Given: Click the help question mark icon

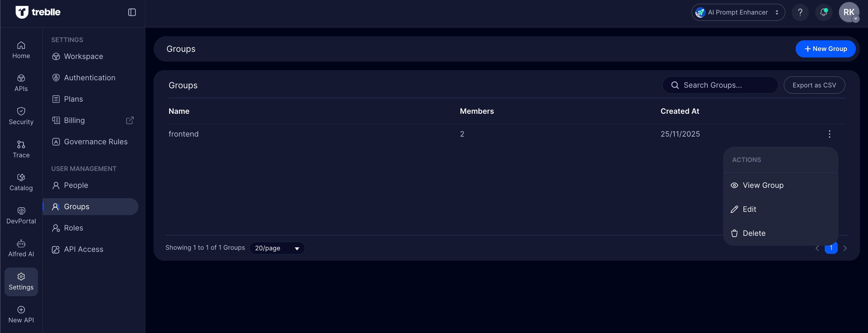Looking at the screenshot, I should tap(800, 12).
